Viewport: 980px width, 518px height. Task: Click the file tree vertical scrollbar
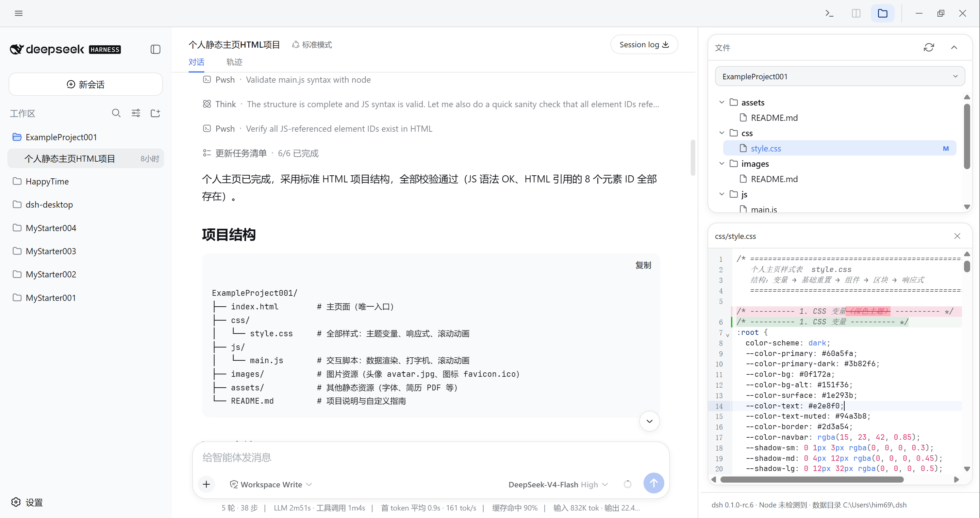967,136
